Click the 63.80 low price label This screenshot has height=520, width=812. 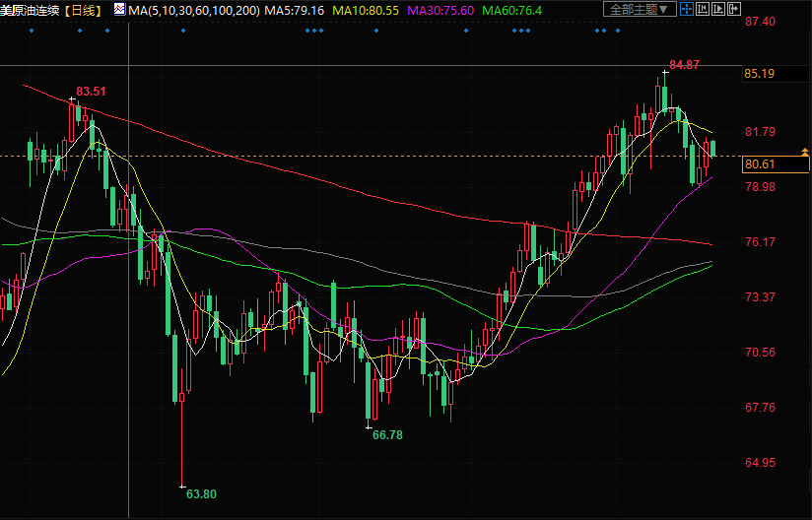[x=201, y=493]
